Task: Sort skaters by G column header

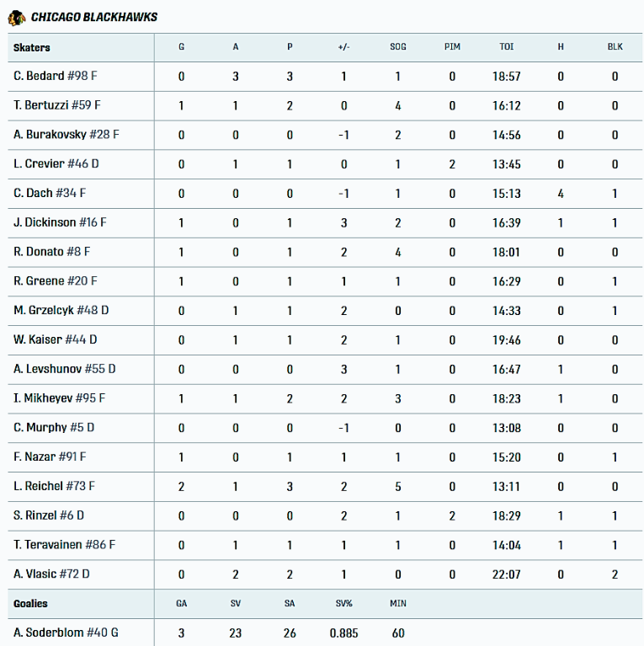Action: pyautogui.click(x=181, y=47)
